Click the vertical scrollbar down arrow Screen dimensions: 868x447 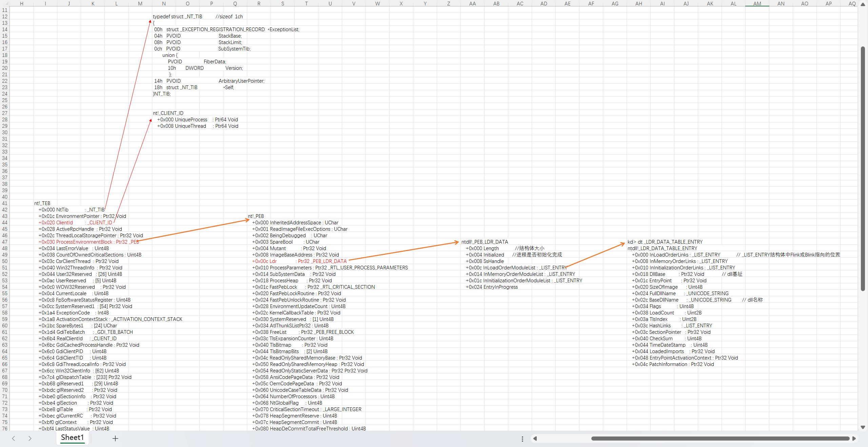(x=863, y=427)
